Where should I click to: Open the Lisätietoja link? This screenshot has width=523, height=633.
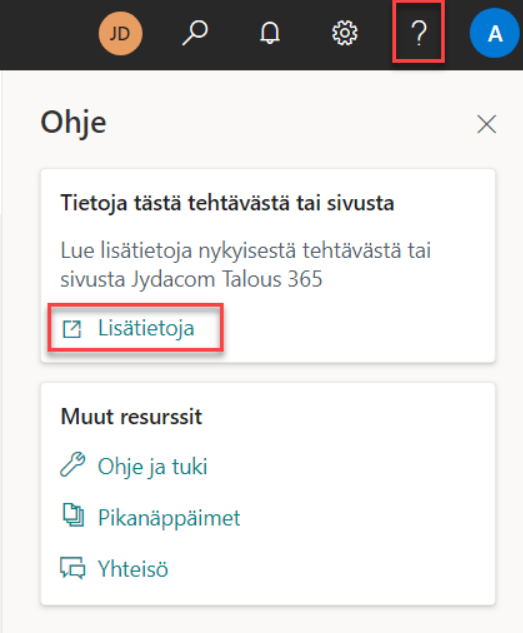tap(146, 328)
